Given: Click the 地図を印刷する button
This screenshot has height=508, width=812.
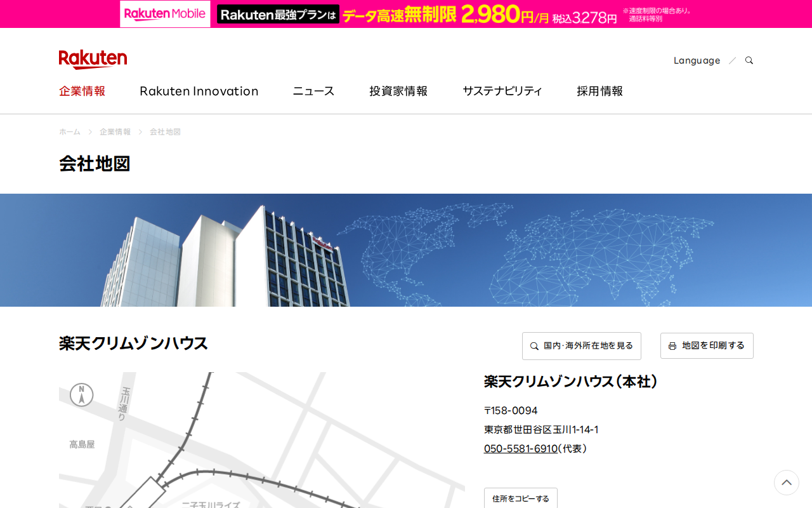Looking at the screenshot, I should [x=707, y=346].
